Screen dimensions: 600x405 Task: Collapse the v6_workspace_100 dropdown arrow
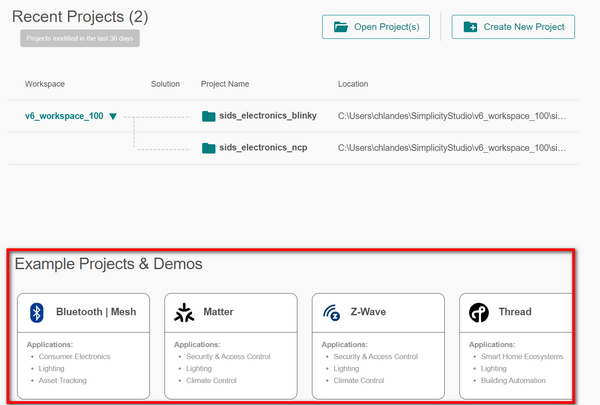(113, 116)
